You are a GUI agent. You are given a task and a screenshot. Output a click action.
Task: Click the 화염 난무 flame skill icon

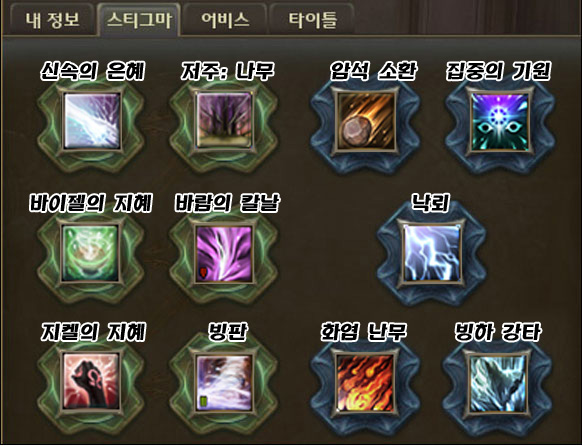366,383
